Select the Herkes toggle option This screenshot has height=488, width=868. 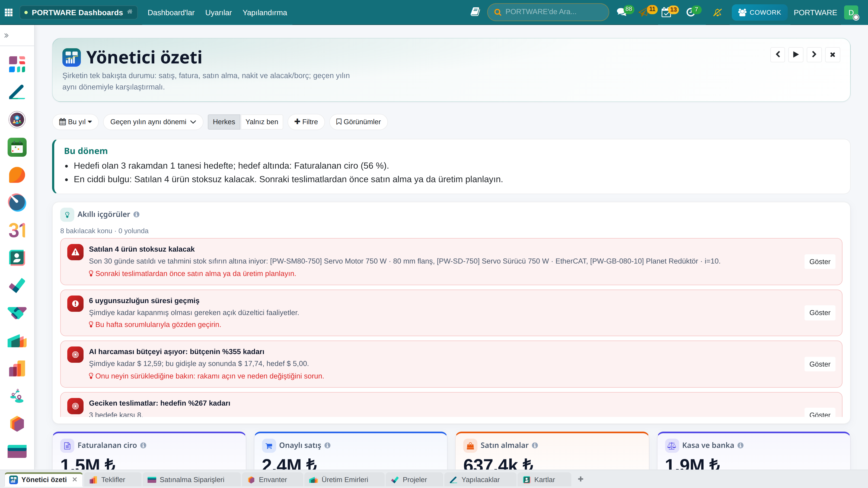click(224, 121)
